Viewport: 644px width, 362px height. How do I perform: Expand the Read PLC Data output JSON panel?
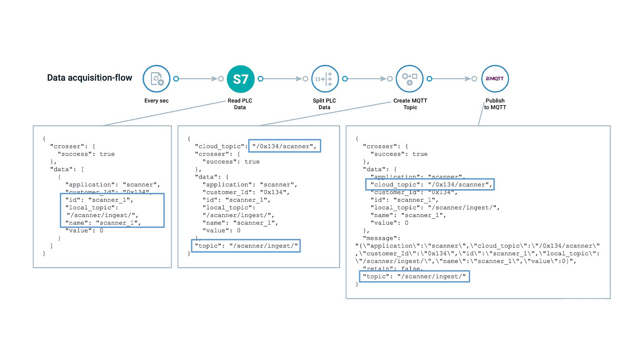102,196
